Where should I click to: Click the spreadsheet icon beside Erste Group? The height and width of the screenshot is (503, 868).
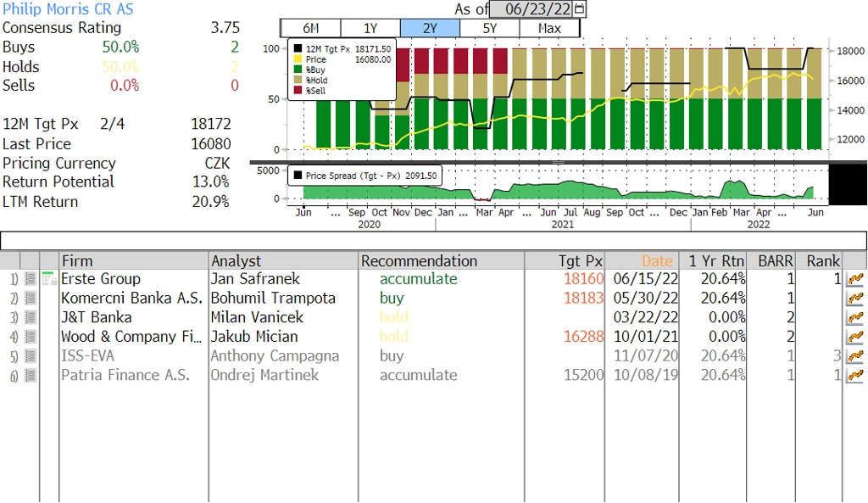click(49, 278)
